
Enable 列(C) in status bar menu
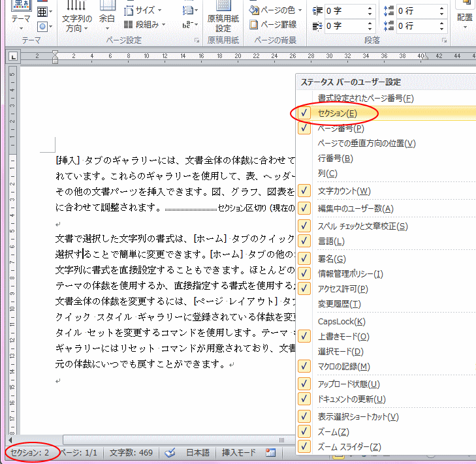tap(386, 174)
